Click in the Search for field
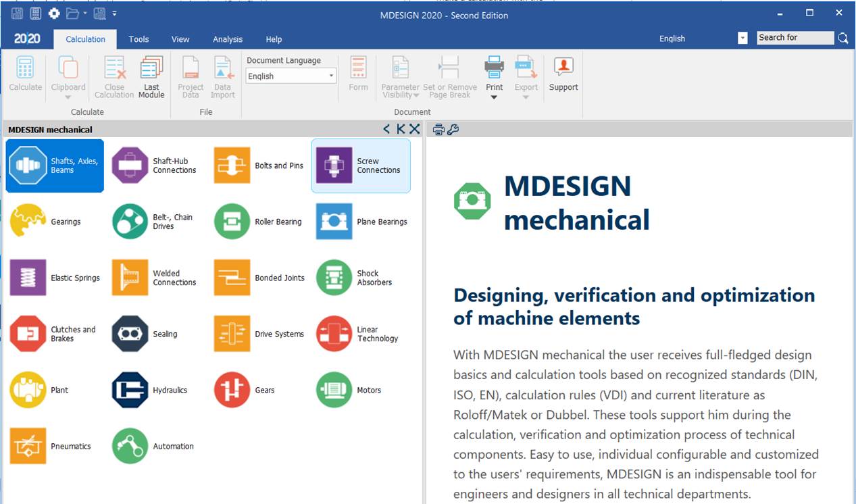Viewport: 856px width, 504px height. (795, 38)
